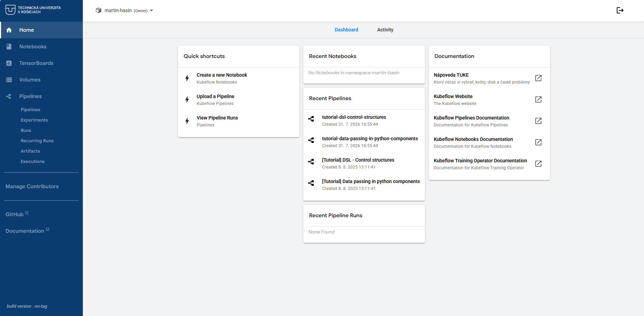The width and height of the screenshot is (644, 316).
Task: Click the 'build version - no-tag' text
Action: click(x=27, y=306)
